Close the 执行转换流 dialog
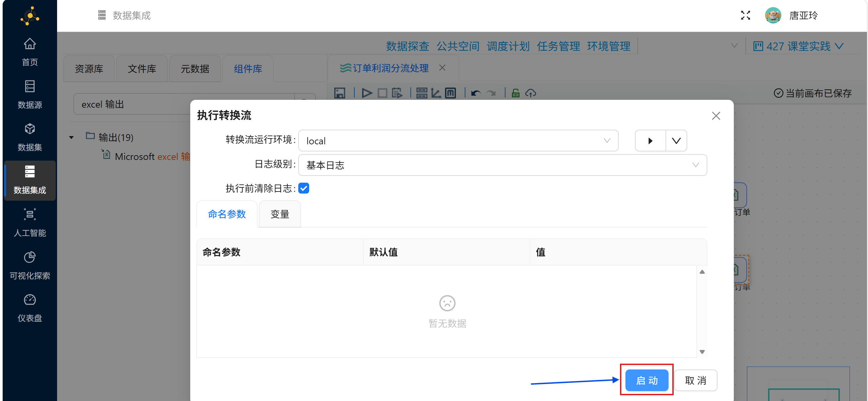The image size is (868, 401). tap(716, 116)
